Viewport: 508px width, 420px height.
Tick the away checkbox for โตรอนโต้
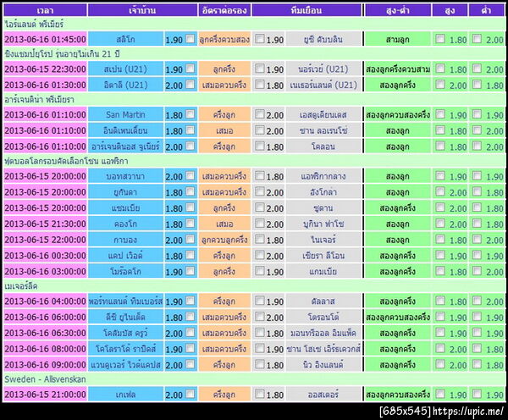coord(259,317)
